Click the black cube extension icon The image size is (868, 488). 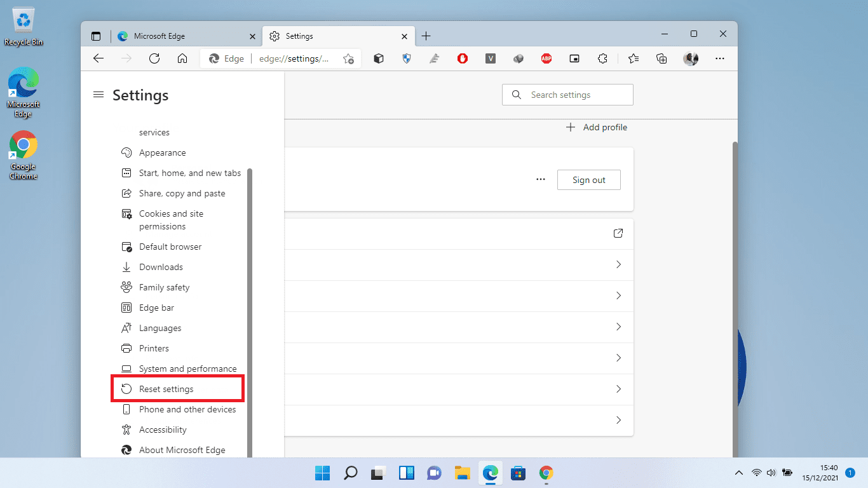point(379,58)
